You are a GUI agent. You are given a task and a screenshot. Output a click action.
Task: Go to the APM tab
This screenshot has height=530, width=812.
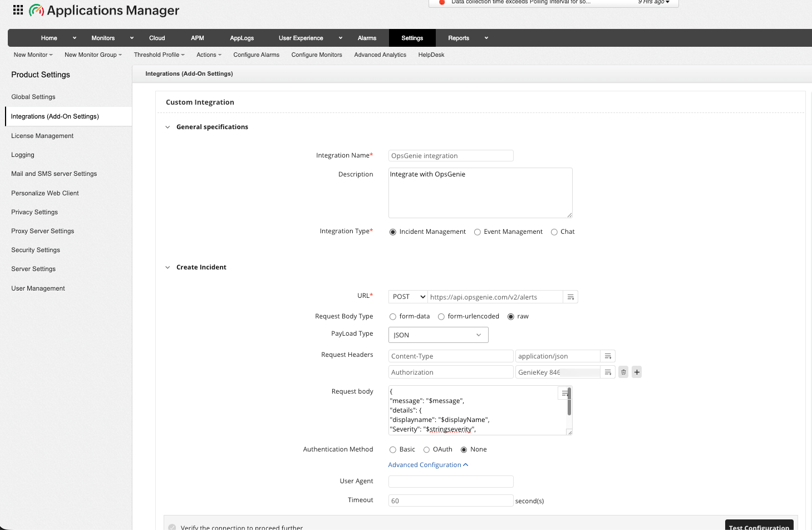click(x=198, y=38)
